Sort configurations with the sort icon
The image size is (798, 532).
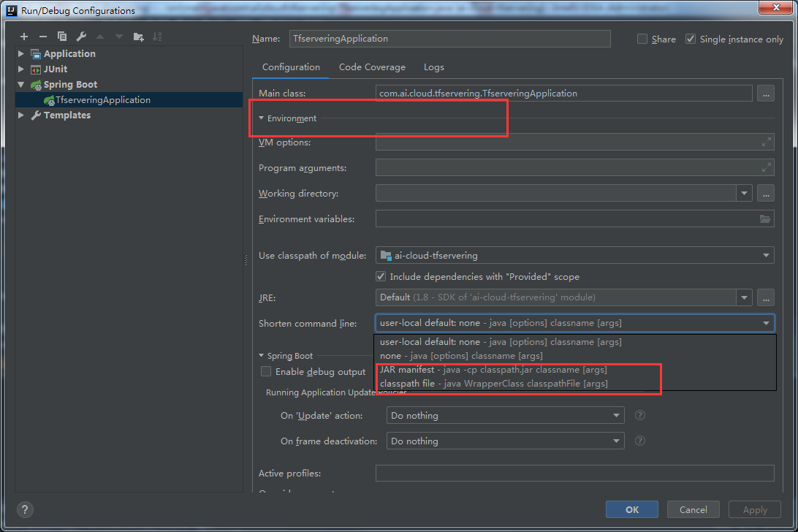(158, 36)
